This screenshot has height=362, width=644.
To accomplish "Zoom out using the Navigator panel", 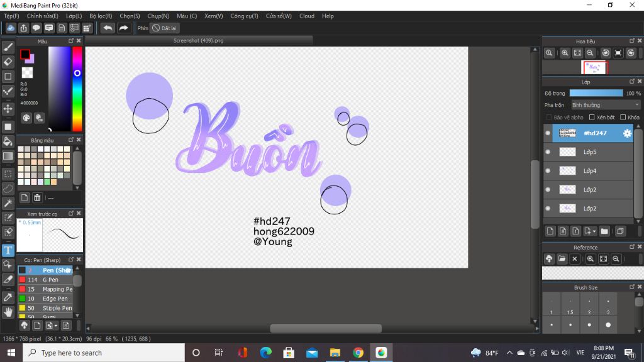I will coord(590,53).
